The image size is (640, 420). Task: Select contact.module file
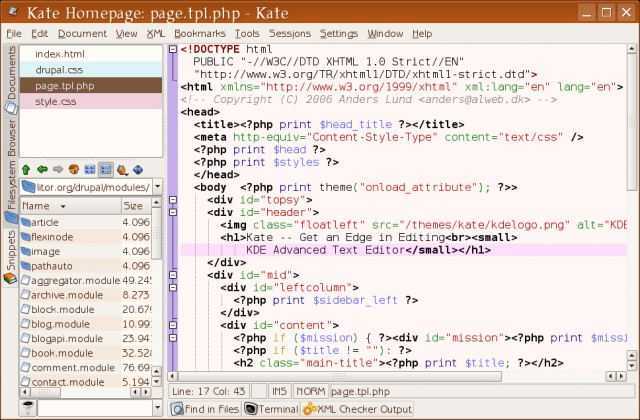point(86,382)
